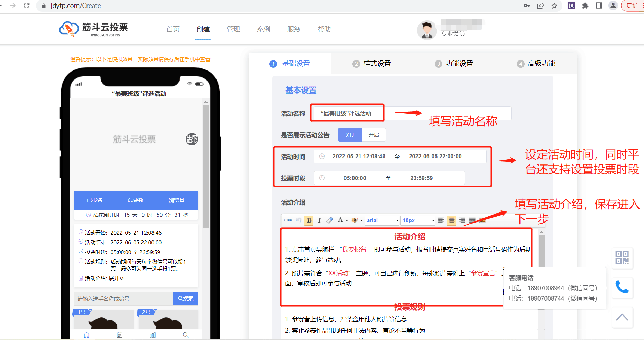Click the ranking chart icon in phone preview
Screen dimensions: 644x340
tap(153, 335)
